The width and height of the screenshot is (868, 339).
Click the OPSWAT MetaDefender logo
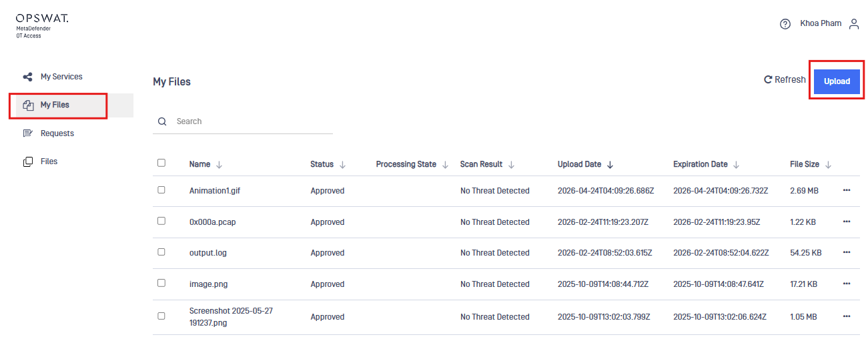pos(42,26)
